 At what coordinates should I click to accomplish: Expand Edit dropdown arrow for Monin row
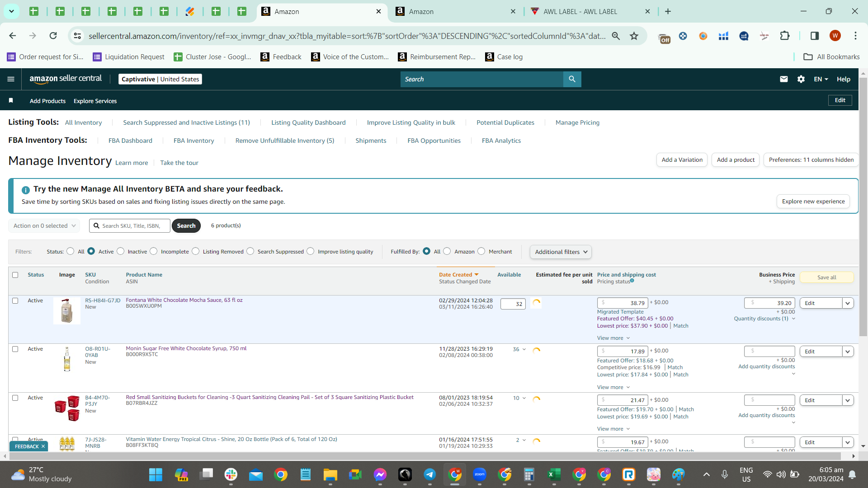[848, 352]
